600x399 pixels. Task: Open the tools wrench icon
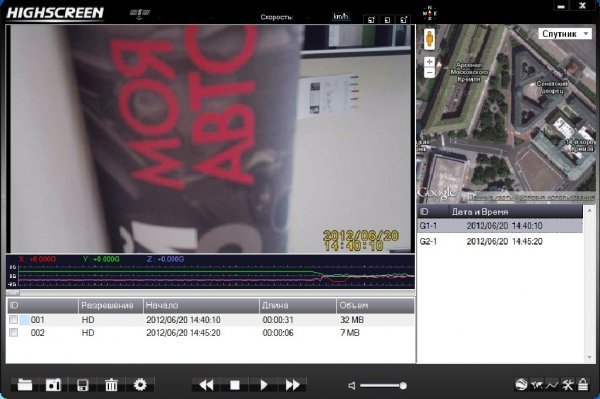[x=567, y=384]
